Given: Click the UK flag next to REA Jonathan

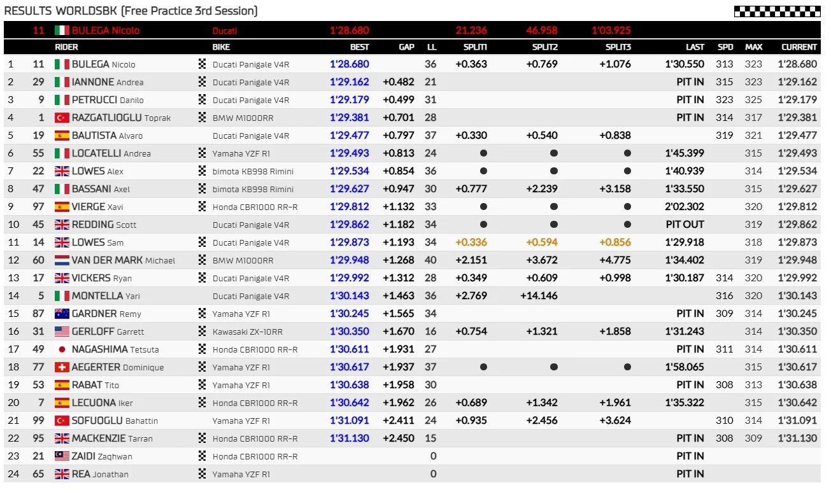Looking at the screenshot, I should (x=62, y=474).
